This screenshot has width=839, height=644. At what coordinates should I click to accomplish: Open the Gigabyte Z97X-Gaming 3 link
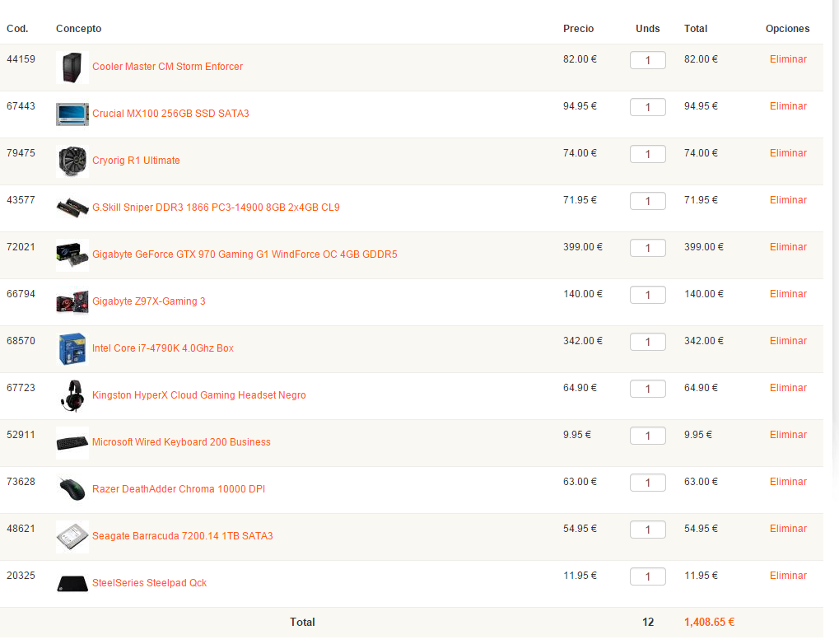click(x=149, y=301)
